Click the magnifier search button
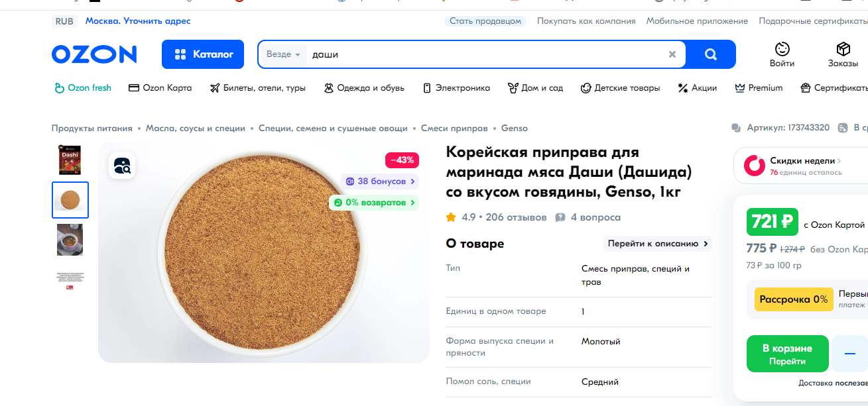868x406 pixels. tap(711, 54)
